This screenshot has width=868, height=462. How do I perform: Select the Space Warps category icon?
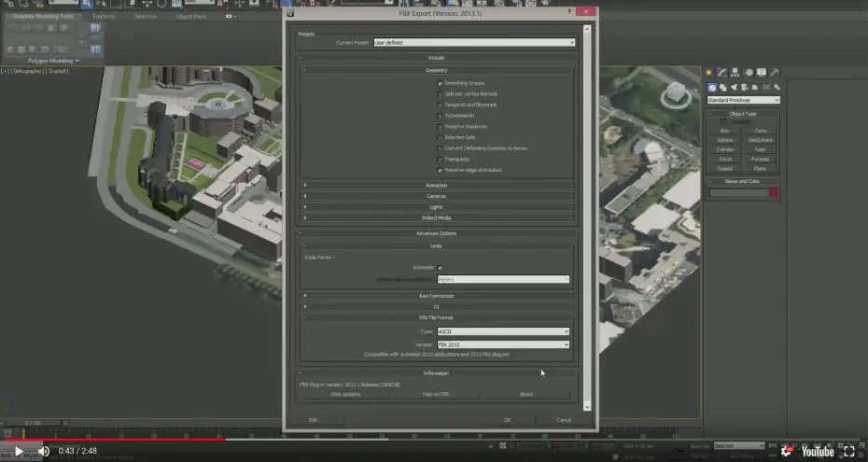[x=766, y=88]
